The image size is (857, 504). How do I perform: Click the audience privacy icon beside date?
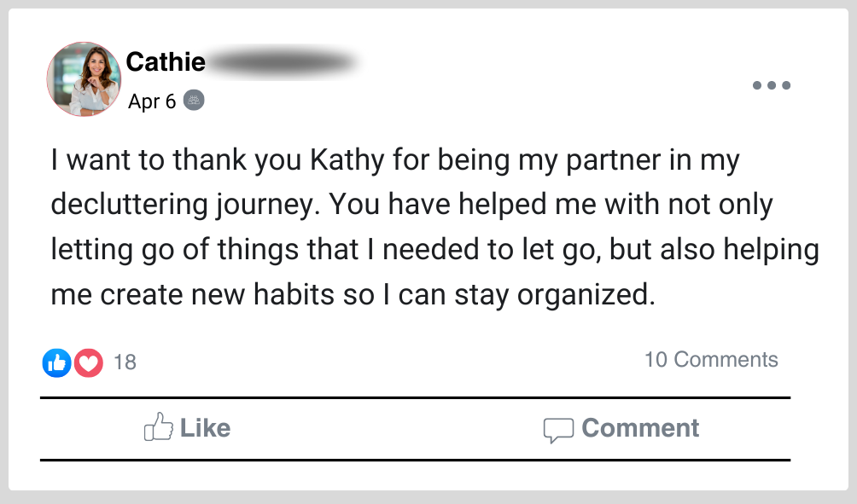click(195, 101)
